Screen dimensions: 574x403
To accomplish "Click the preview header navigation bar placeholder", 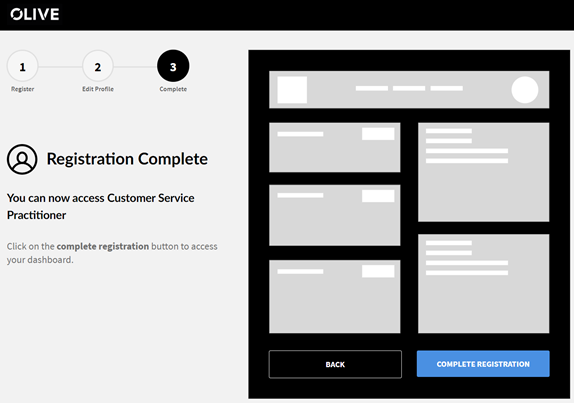I will 409,90.
